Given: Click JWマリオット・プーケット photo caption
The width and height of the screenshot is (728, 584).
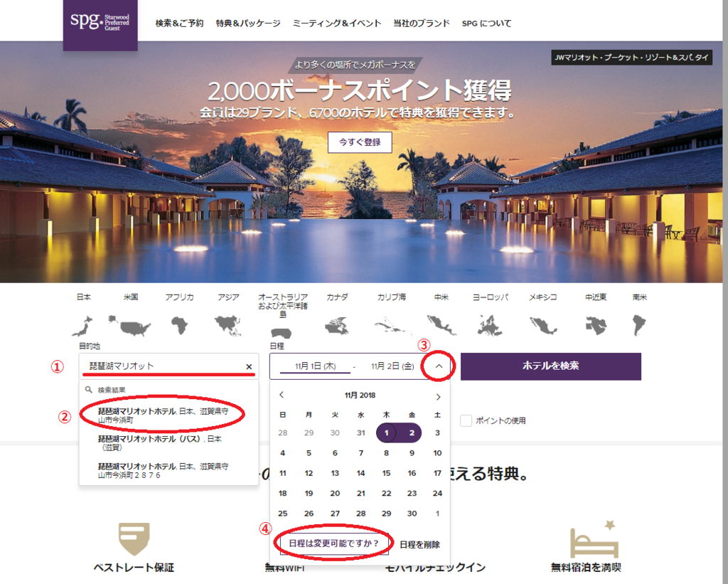Looking at the screenshot, I should tap(631, 58).
